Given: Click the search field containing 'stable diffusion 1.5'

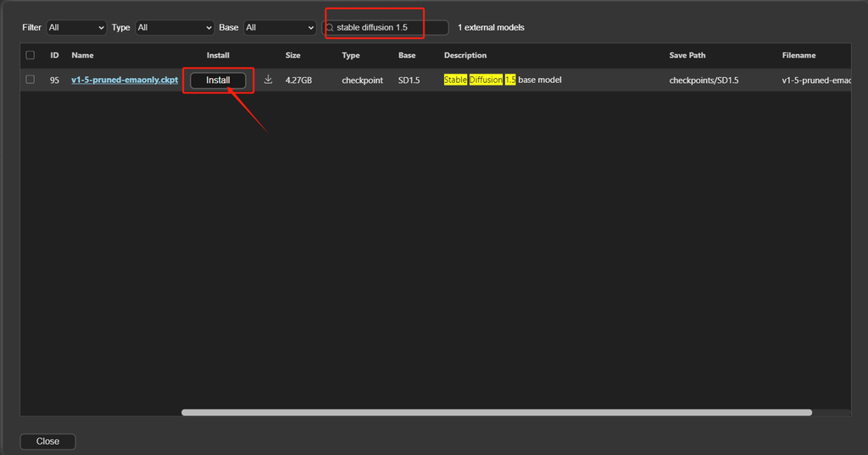Looking at the screenshot, I should 388,28.
